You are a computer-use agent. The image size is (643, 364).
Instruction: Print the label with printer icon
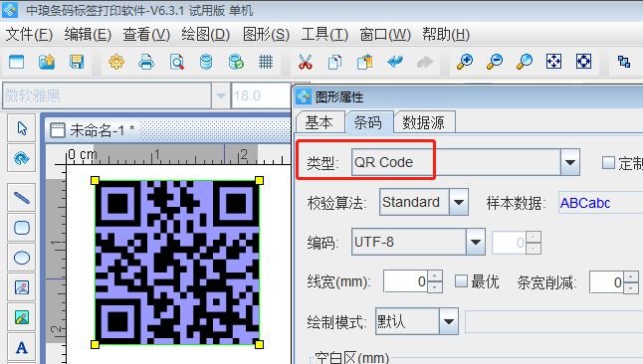[x=146, y=62]
